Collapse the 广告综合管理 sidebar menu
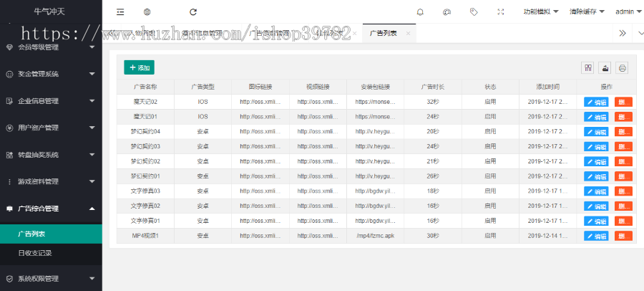 [51, 209]
